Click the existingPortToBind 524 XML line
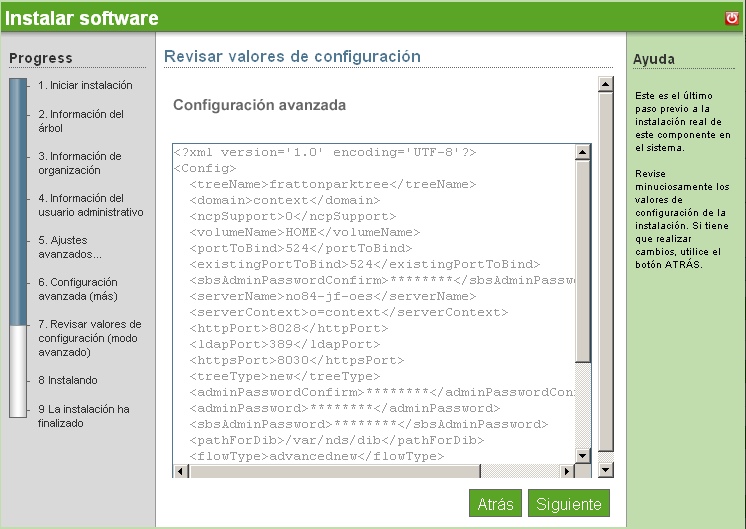Screen dimensions: 746x529 coord(364,264)
